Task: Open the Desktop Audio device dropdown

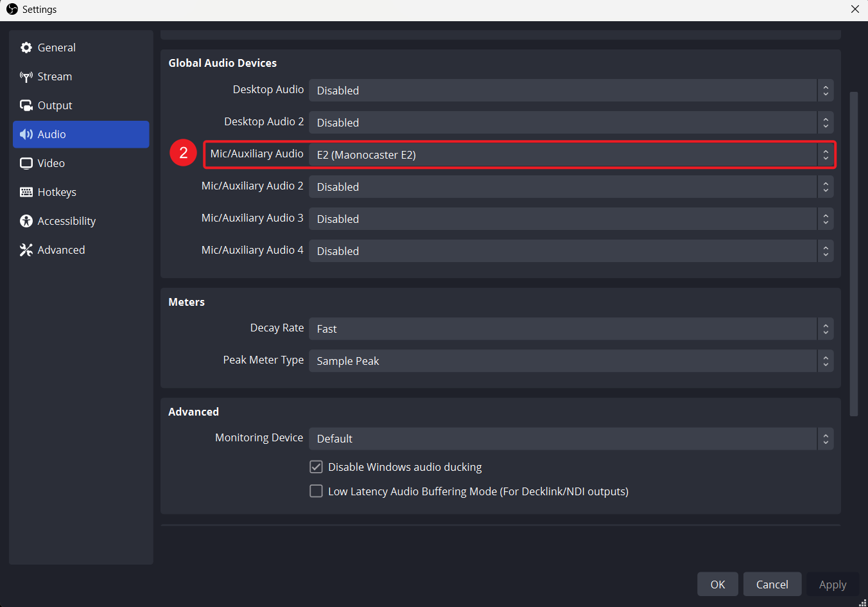Action: coord(568,90)
